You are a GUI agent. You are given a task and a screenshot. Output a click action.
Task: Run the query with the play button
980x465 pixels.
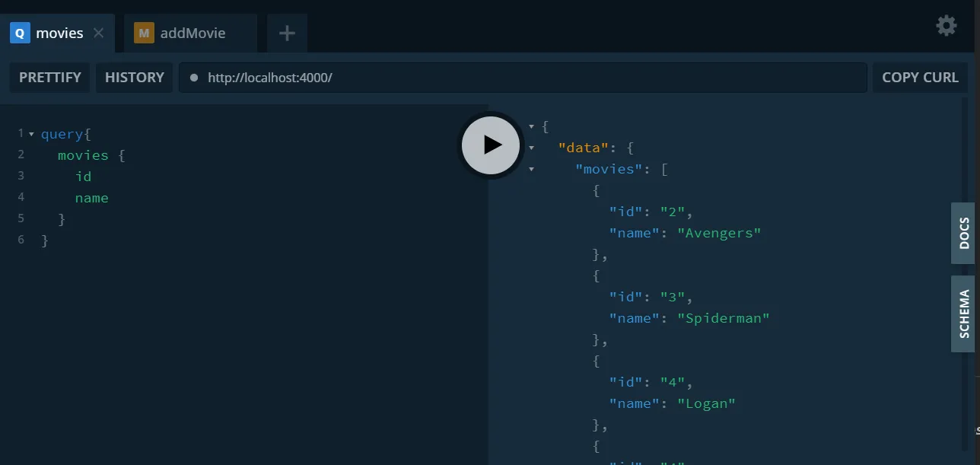[x=491, y=145]
